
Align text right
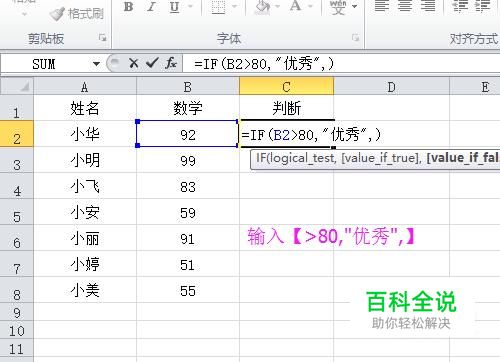tap(428, 6)
